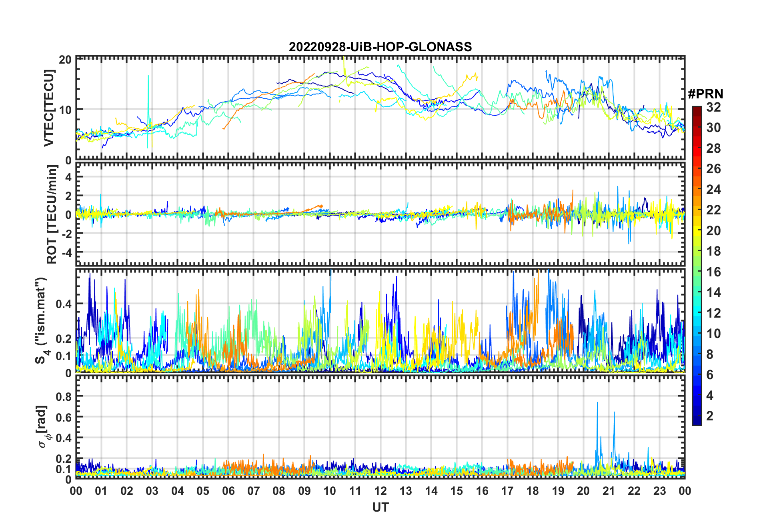Click the plot title 20220928-UiB-HOP-GLONASS

click(380, 47)
